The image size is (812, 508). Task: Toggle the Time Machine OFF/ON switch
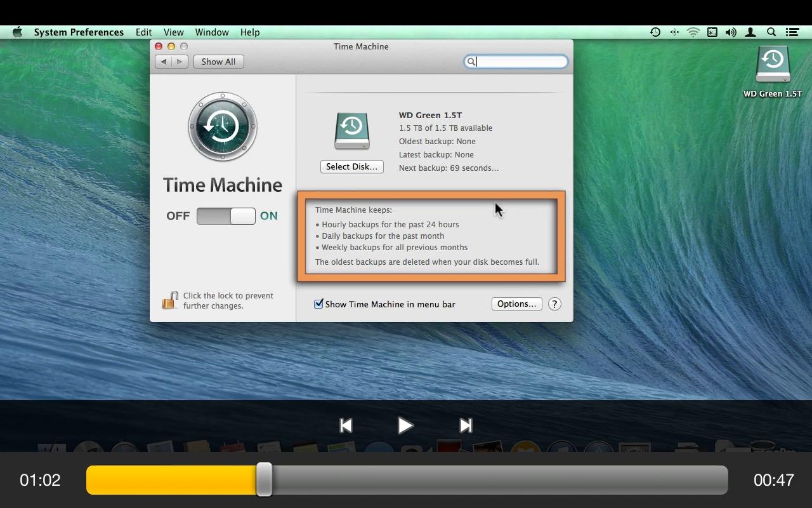pos(226,216)
